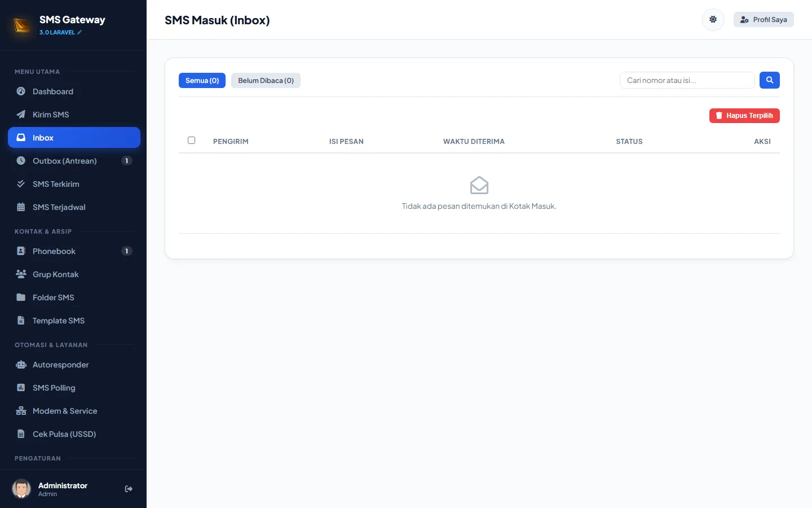
Task: Click the WAKTU DITERIMA column header
Action: coord(474,142)
